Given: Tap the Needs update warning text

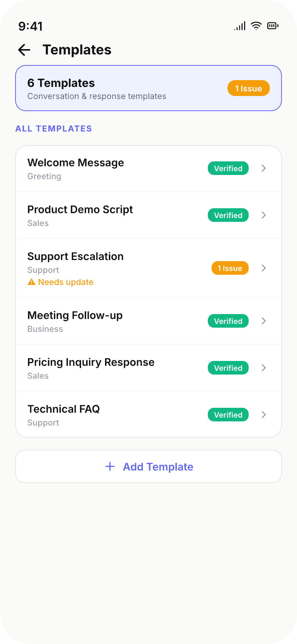Looking at the screenshot, I should click(x=66, y=282).
